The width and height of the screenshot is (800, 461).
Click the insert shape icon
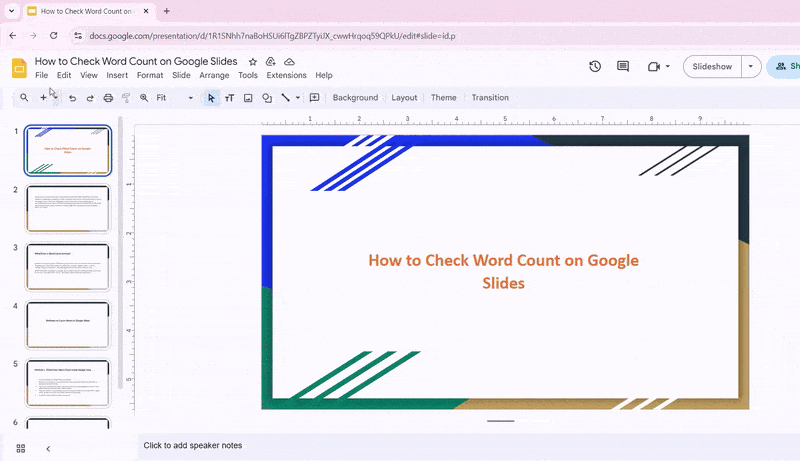pyautogui.click(x=267, y=98)
